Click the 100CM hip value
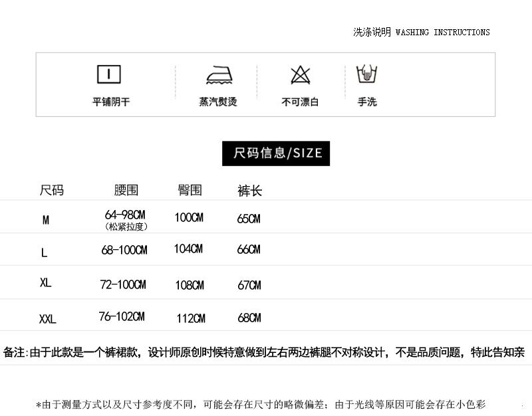 tap(189, 217)
